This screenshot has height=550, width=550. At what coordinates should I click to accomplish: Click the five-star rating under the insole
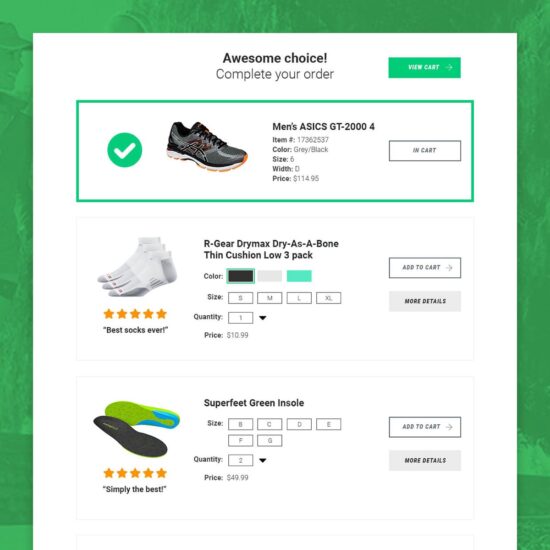pyautogui.click(x=135, y=473)
